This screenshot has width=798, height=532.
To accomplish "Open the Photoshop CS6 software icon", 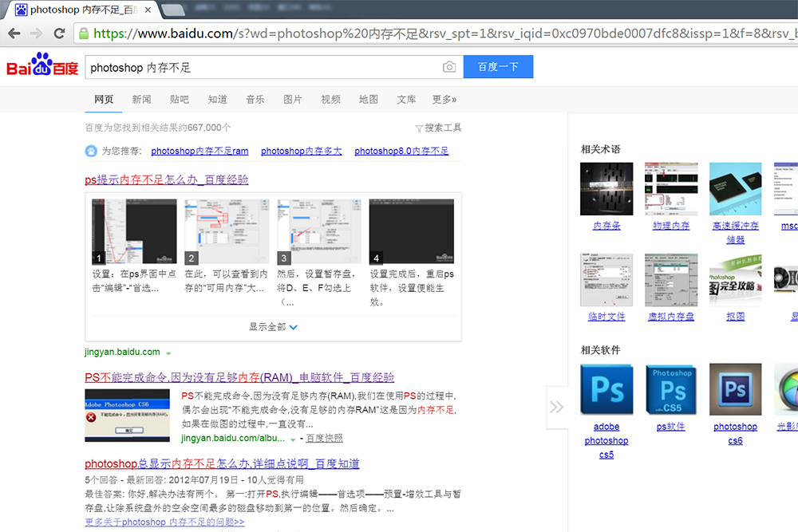I will pyautogui.click(x=735, y=390).
